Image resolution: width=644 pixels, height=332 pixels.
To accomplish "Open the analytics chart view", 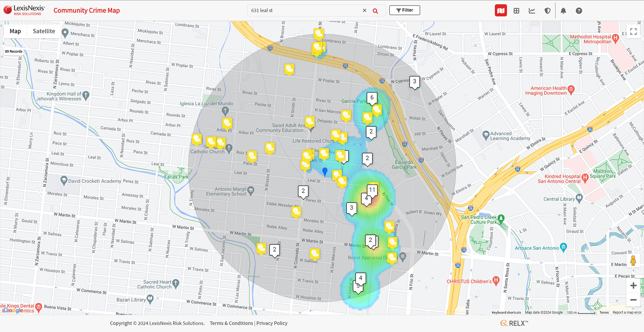I will point(532,11).
